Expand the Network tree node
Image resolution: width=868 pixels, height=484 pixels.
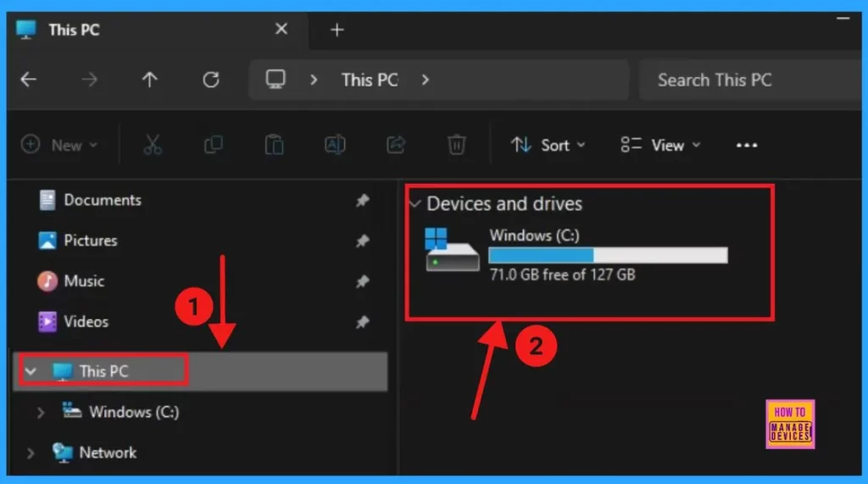[x=31, y=453]
